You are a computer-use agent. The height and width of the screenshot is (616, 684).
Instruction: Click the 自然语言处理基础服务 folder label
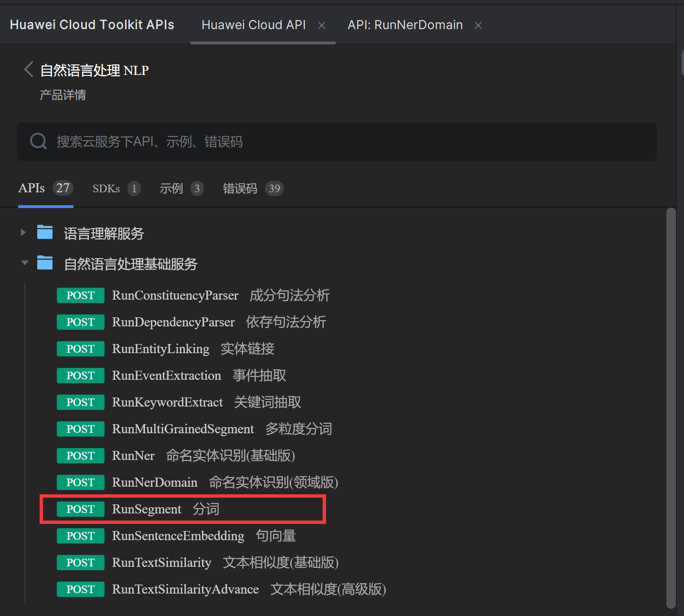[131, 264]
